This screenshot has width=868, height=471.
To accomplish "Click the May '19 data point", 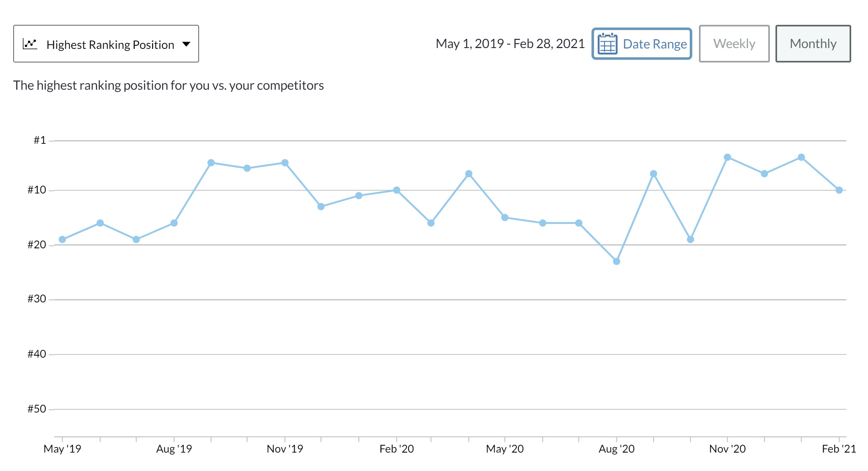I will 62,240.
